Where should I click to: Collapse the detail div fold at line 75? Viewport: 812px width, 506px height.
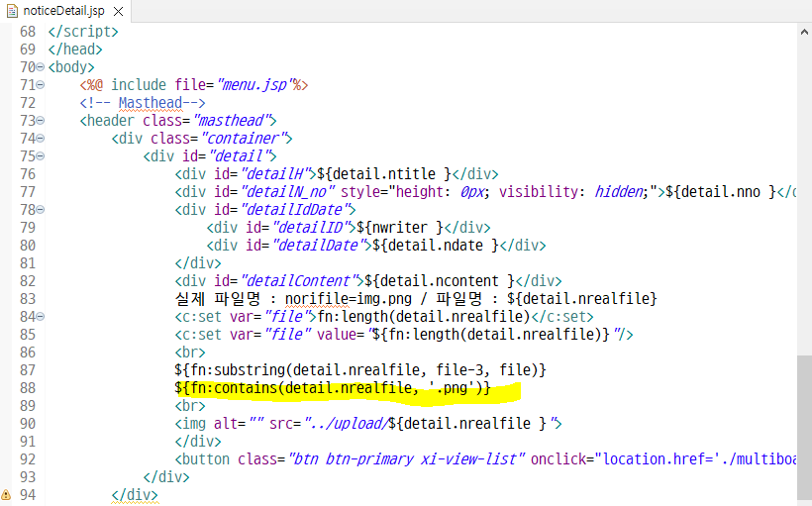coord(41,156)
